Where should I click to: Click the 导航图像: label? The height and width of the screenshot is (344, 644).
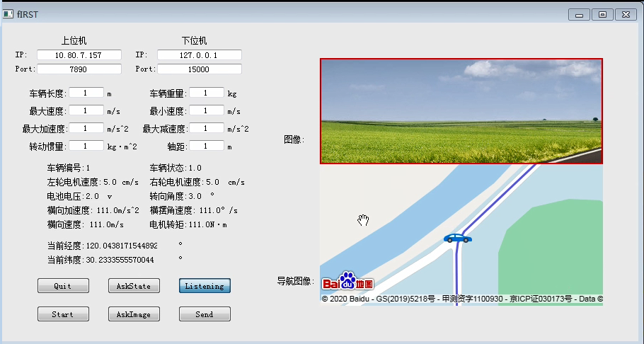coord(296,281)
